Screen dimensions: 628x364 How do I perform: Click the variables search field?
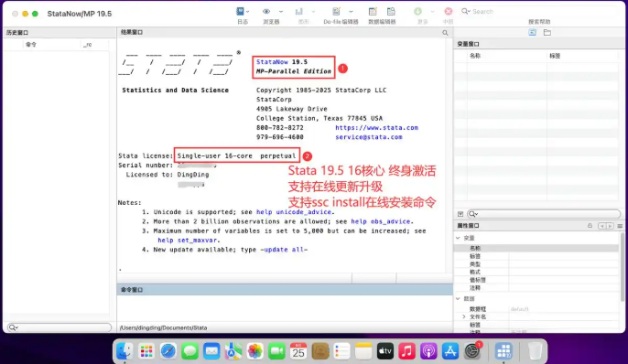(544, 214)
